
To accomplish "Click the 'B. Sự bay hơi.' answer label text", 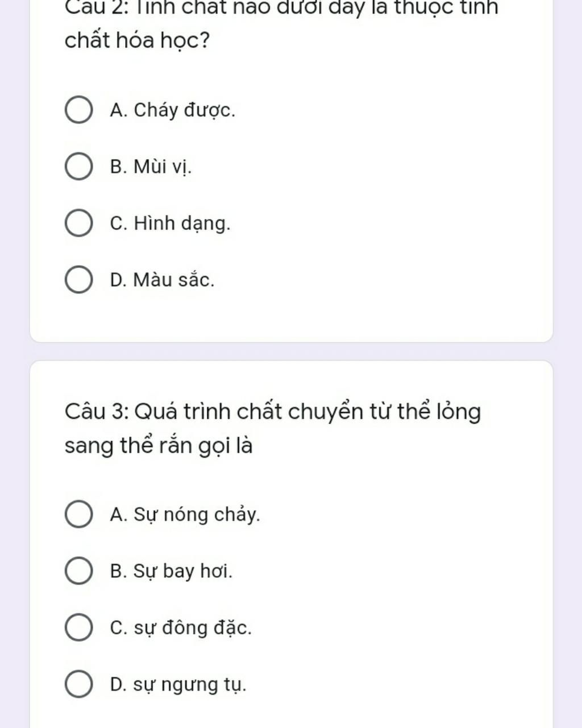I will [171, 571].
